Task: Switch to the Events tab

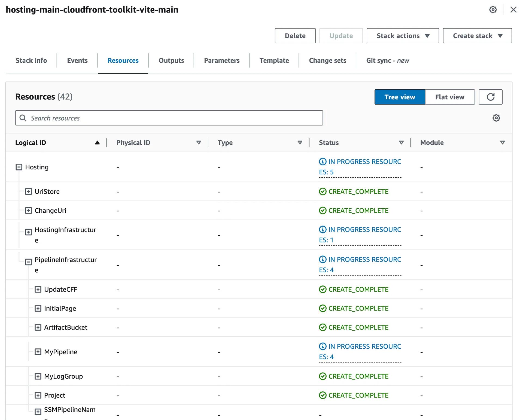Action: click(x=77, y=60)
